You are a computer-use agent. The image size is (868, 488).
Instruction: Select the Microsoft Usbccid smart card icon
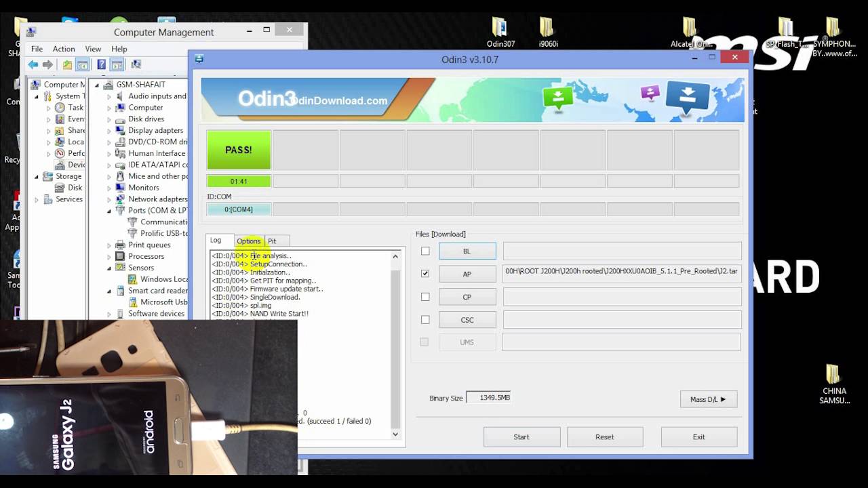tap(132, 302)
